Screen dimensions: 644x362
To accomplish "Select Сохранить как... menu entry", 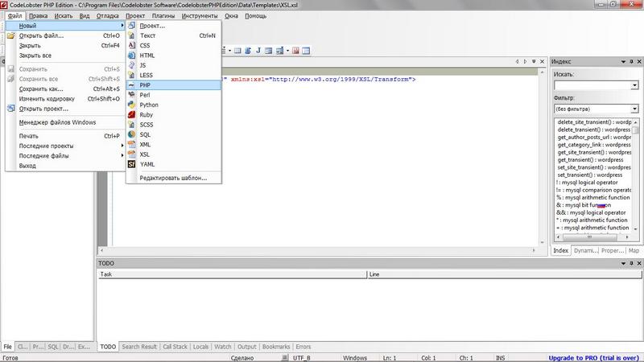I will [65, 88].
